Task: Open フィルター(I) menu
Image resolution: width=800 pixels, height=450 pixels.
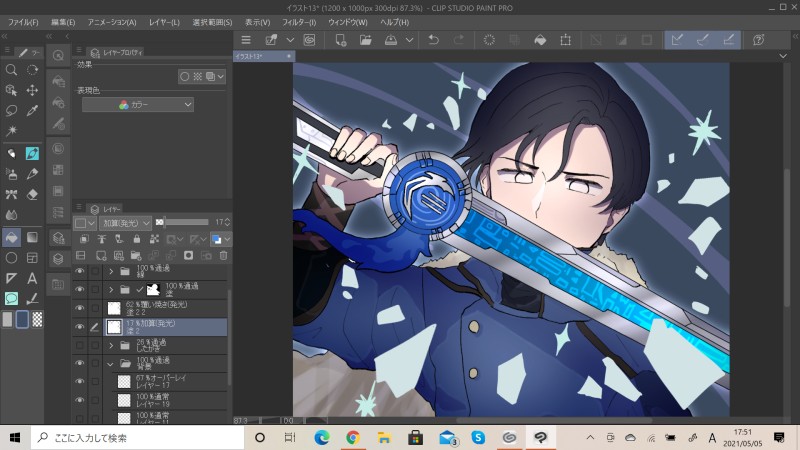Action: tap(299, 22)
